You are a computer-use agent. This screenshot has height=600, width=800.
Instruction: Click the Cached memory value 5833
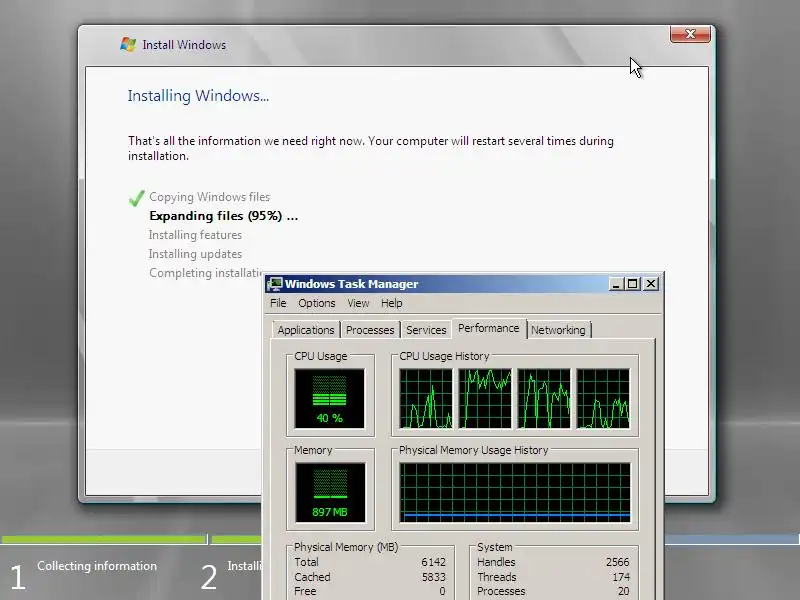434,577
